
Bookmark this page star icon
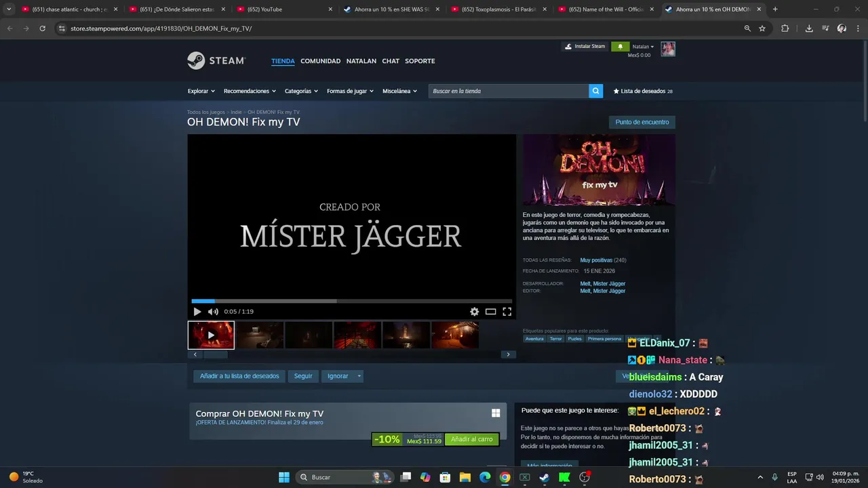tap(762, 28)
